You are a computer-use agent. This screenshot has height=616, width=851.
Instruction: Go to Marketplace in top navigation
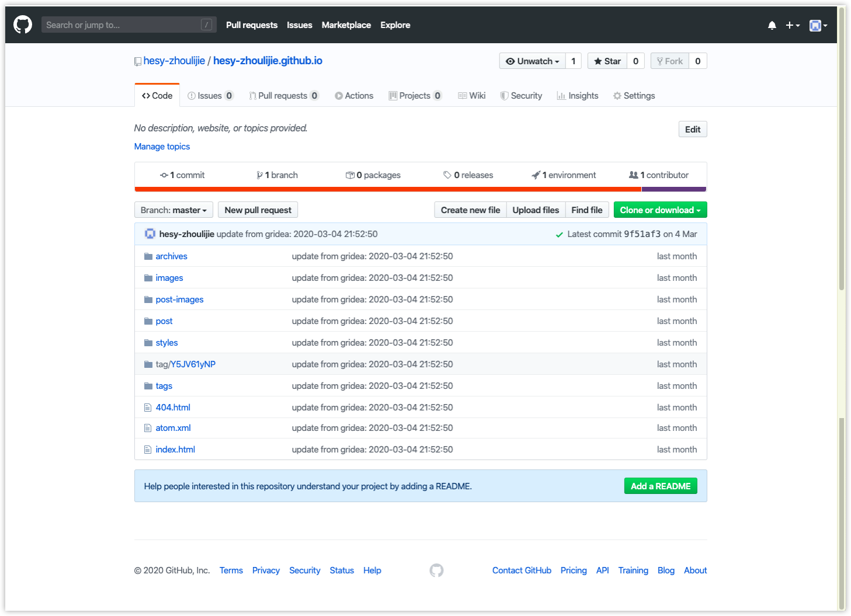coord(346,25)
